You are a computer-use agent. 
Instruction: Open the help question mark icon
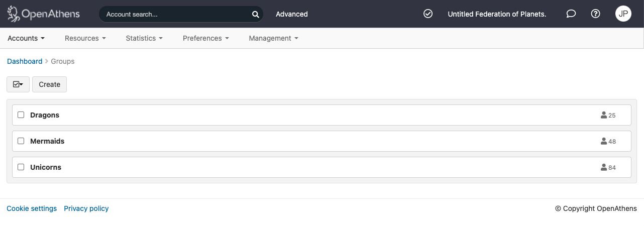tap(596, 14)
